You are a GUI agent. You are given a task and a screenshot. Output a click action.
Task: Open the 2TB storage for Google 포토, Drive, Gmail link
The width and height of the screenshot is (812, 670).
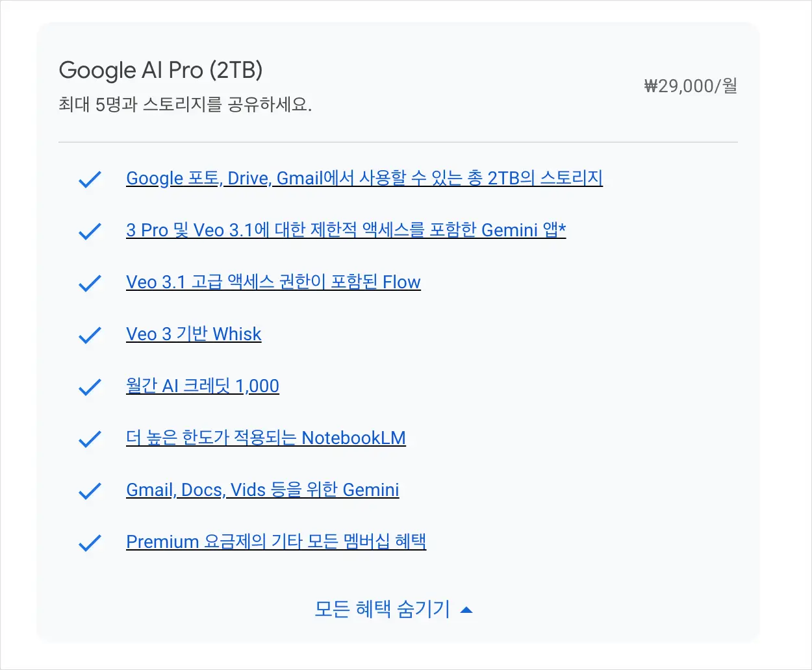(364, 178)
